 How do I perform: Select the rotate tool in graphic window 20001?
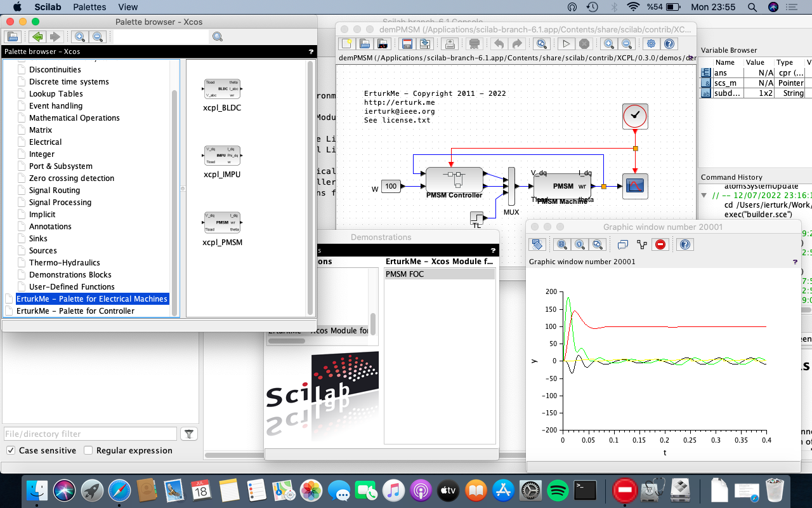click(538, 244)
